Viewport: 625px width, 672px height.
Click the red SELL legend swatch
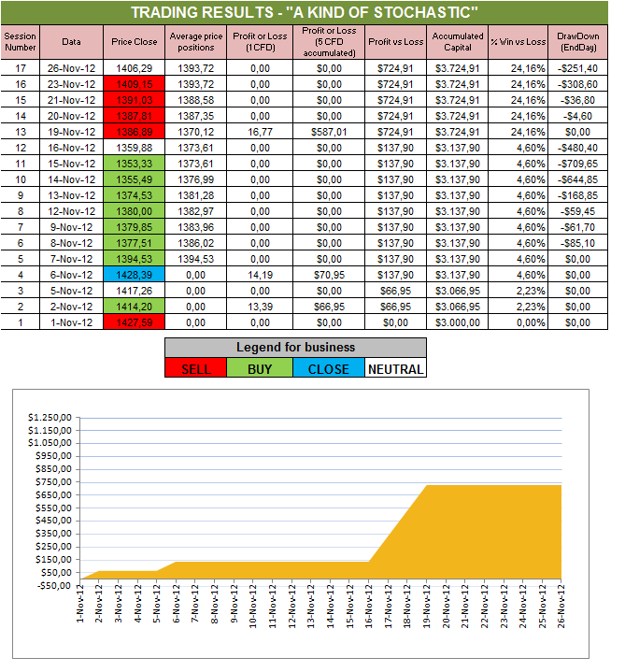pos(196,367)
